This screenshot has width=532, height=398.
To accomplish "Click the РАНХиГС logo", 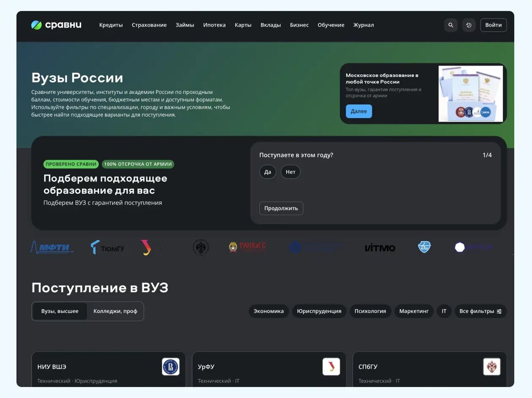I will pos(247,247).
